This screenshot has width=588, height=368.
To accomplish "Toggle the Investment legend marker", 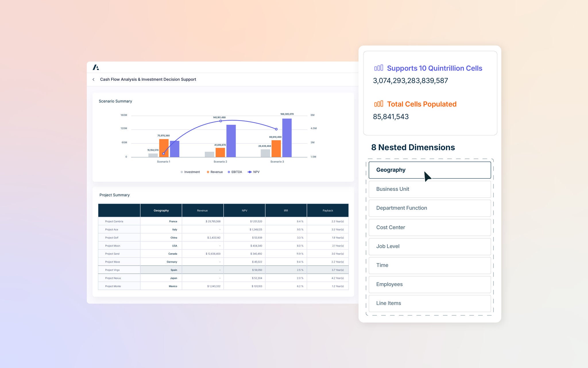I will coord(182,172).
